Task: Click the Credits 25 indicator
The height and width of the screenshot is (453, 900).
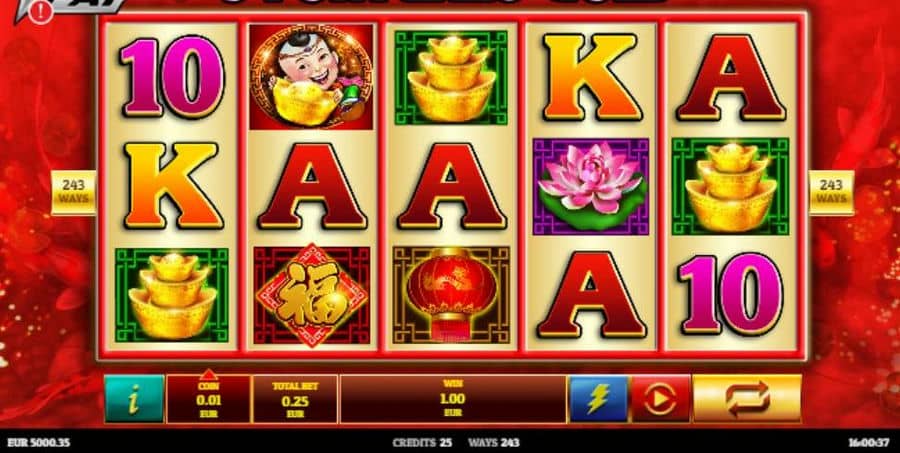Action: pos(422,443)
